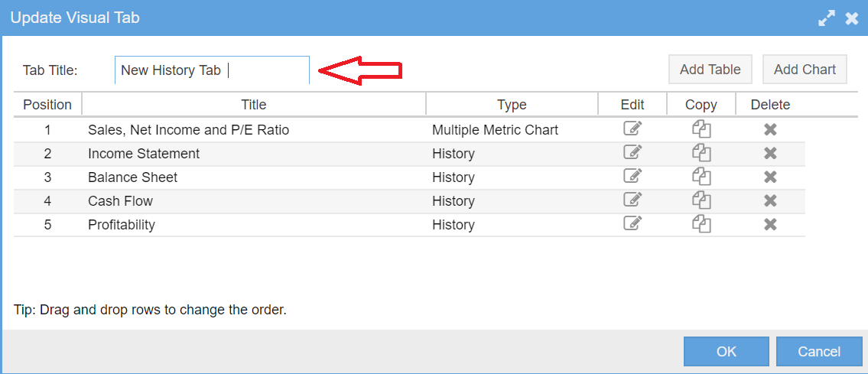Delete the Sales, Net Income and P/E Ratio chart
This screenshot has height=374, width=868.
pos(770,130)
